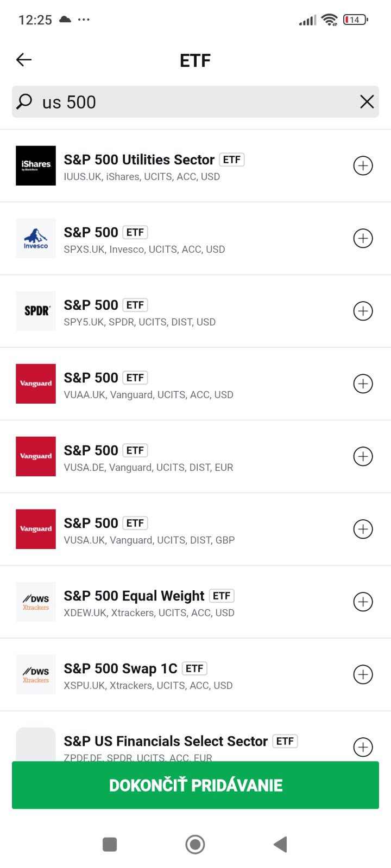Add Xtrackers S&P 500 Equal Weight ETF
Image resolution: width=391 pixels, height=868 pixels.
point(363,602)
